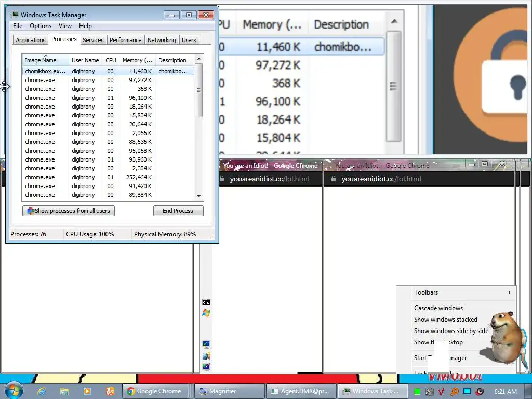Choose Show windows stacked
The image size is (532, 399).
[x=445, y=320]
